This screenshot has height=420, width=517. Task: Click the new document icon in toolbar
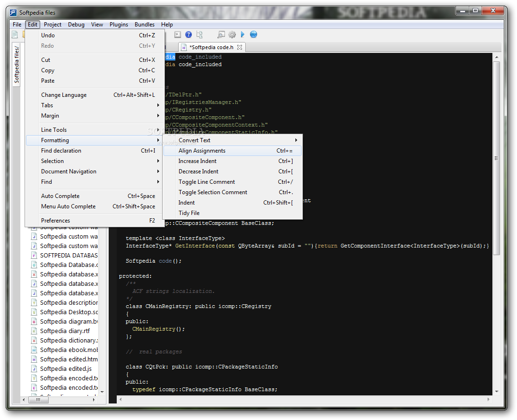pos(15,34)
